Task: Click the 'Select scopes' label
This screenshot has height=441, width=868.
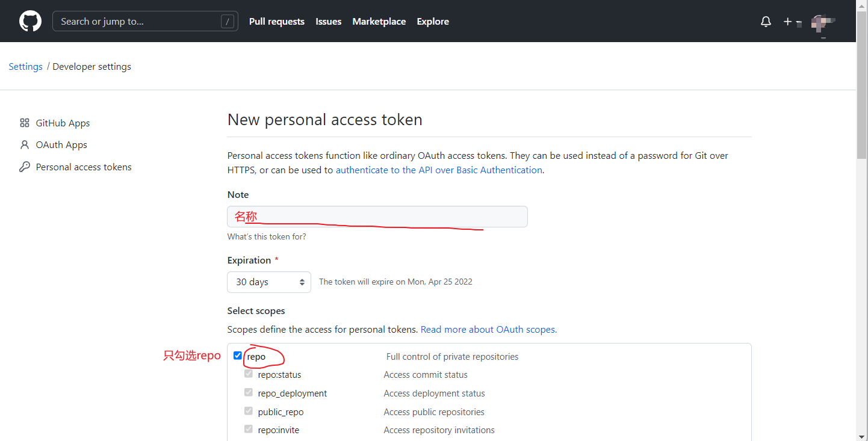Action: (256, 311)
